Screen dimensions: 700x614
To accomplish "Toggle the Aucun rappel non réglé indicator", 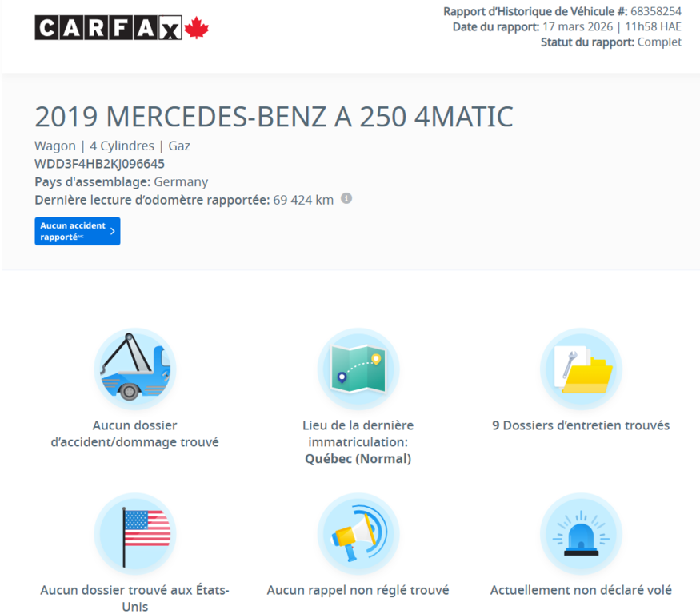I will pos(358,590).
